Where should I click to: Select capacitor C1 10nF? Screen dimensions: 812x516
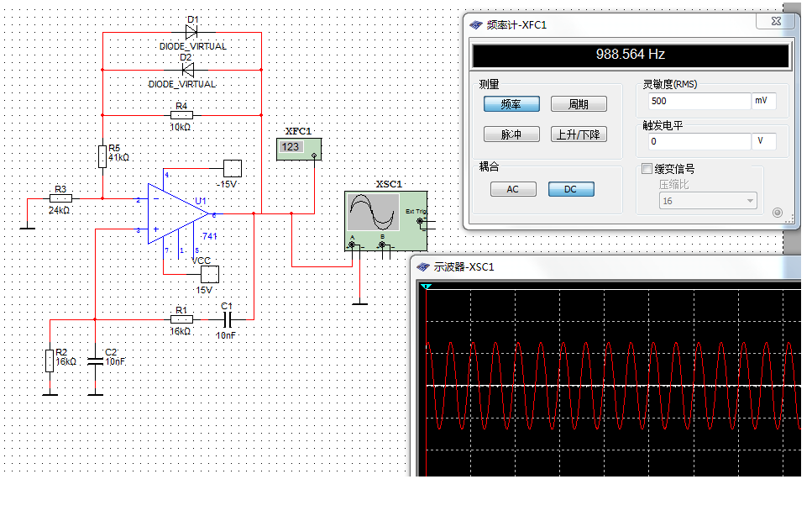[227, 319]
